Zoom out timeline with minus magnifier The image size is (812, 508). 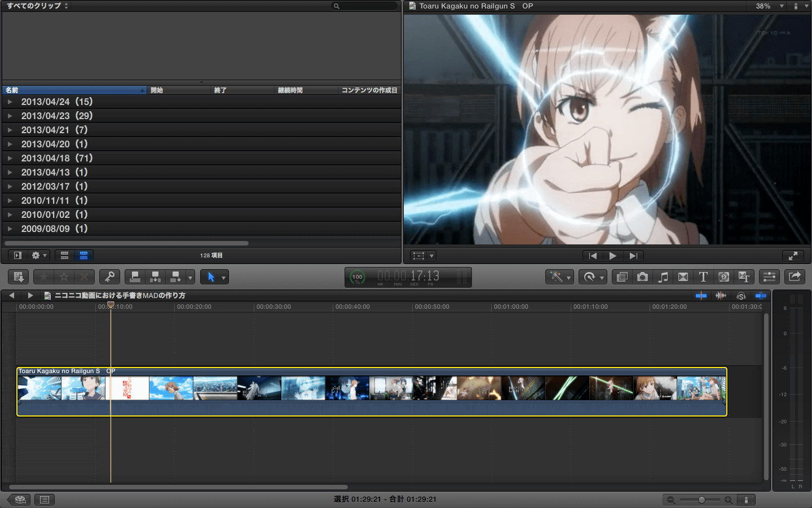point(671,500)
